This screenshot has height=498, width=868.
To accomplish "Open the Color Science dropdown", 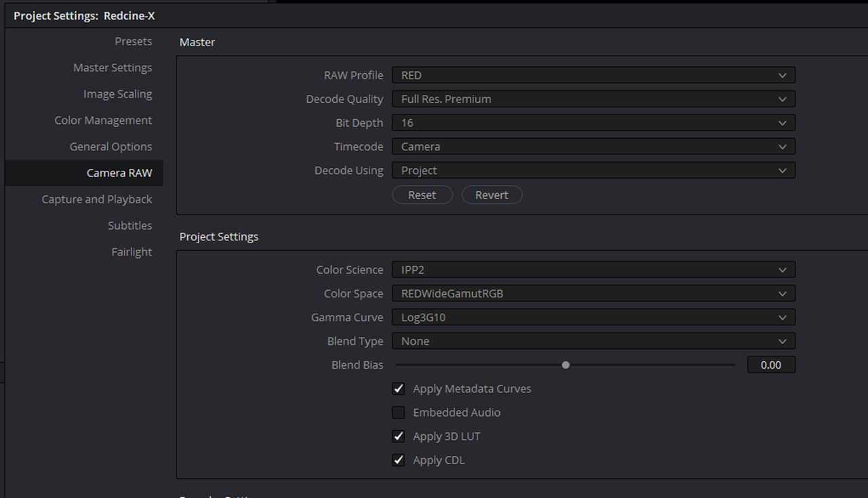I will [x=593, y=270].
